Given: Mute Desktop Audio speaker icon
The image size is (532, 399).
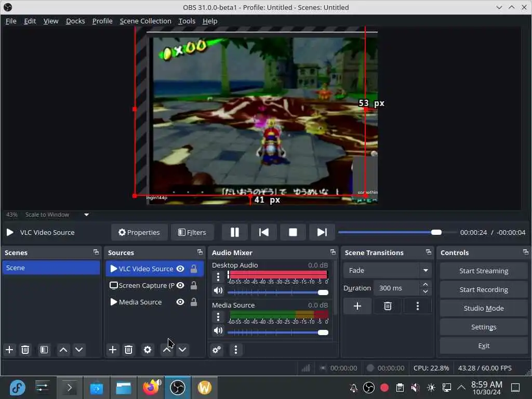Looking at the screenshot, I should [218, 291].
